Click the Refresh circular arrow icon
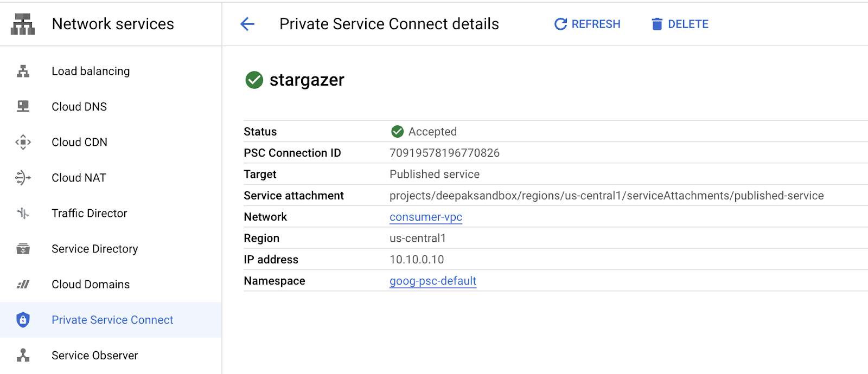Screen dimensions: 868x374 click(x=560, y=24)
